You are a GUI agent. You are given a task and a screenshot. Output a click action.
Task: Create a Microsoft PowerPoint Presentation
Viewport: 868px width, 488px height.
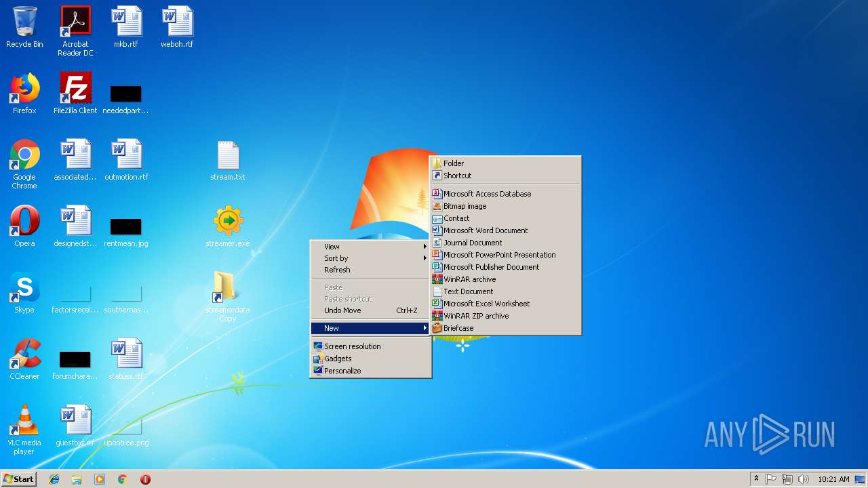coord(505,255)
